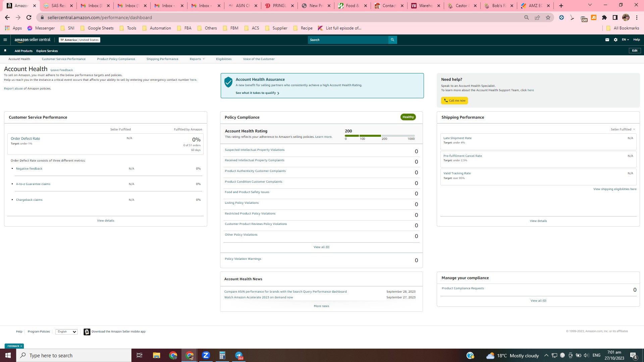Screen dimensions: 644x362
Task: Click the search magnifier button
Action: click(x=392, y=40)
